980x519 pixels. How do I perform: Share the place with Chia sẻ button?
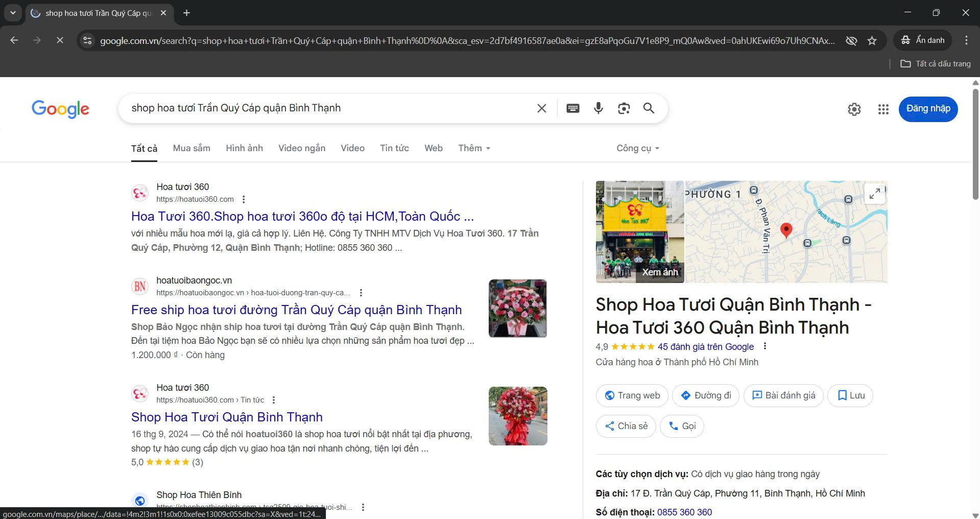coord(626,426)
